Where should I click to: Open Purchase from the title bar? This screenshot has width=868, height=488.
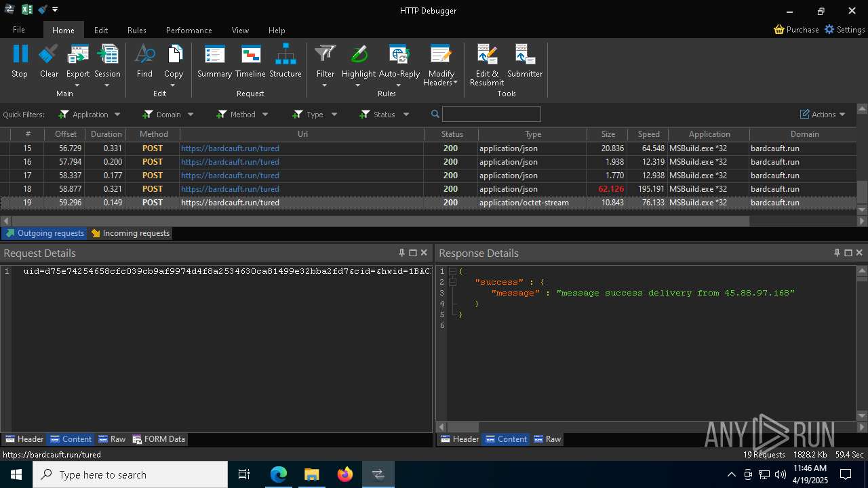pos(797,29)
